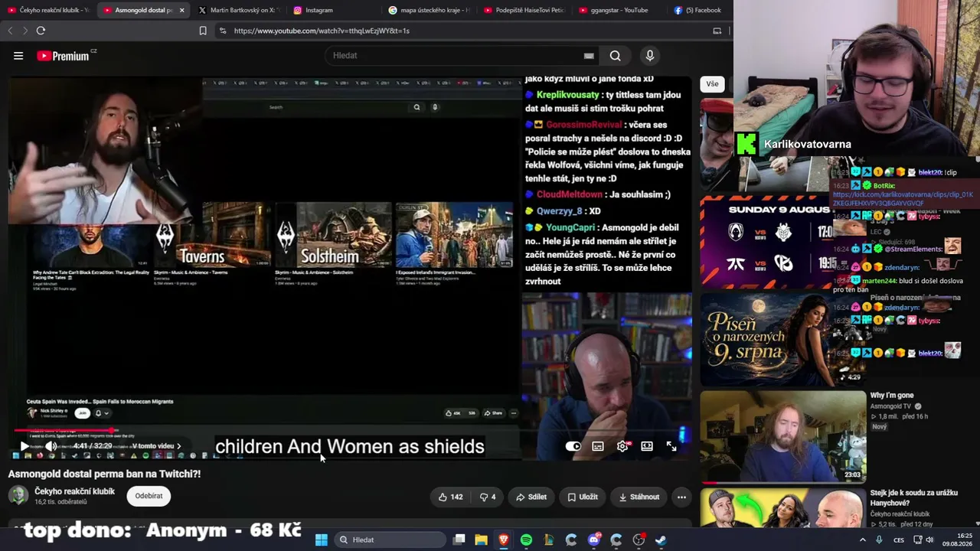Click the 'Asmongold dostal perma ban na Twitchi?!' title

[x=104, y=474]
